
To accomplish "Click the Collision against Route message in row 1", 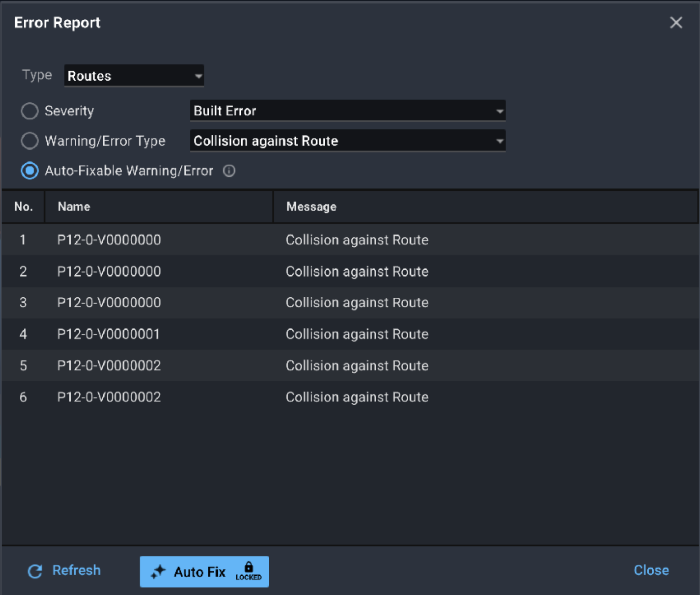I will [x=357, y=240].
